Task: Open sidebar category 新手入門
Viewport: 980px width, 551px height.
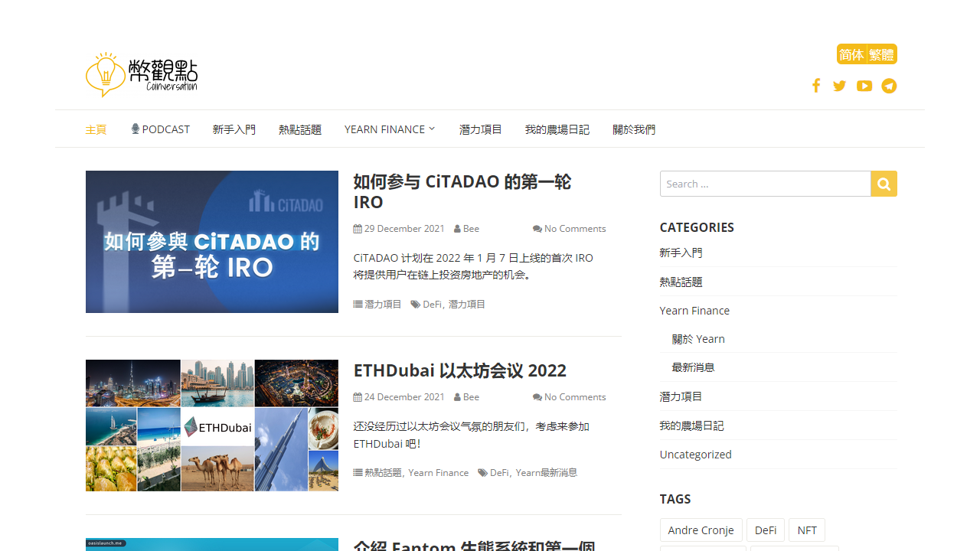Action: (x=681, y=253)
